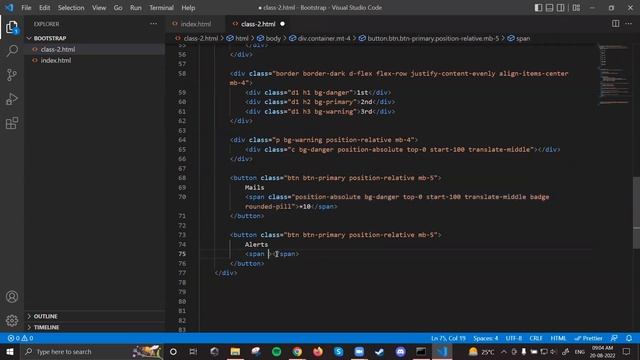
Task: Show hidden system tray icons chevron
Action: [x=504, y=351]
